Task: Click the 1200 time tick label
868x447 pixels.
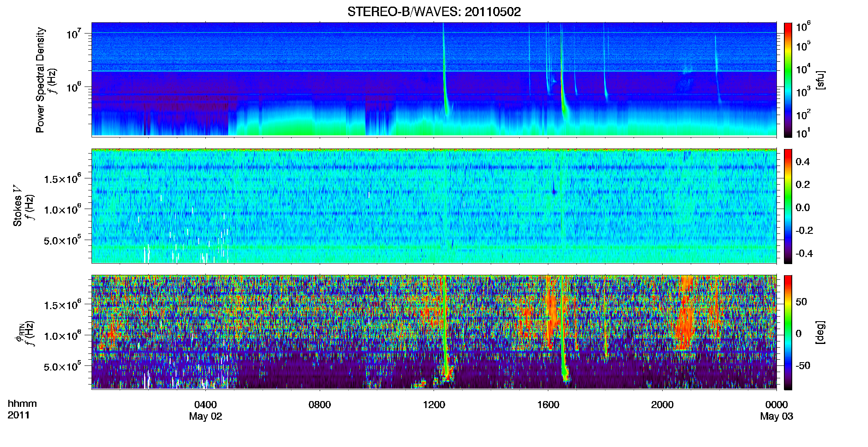Action: pos(434,405)
